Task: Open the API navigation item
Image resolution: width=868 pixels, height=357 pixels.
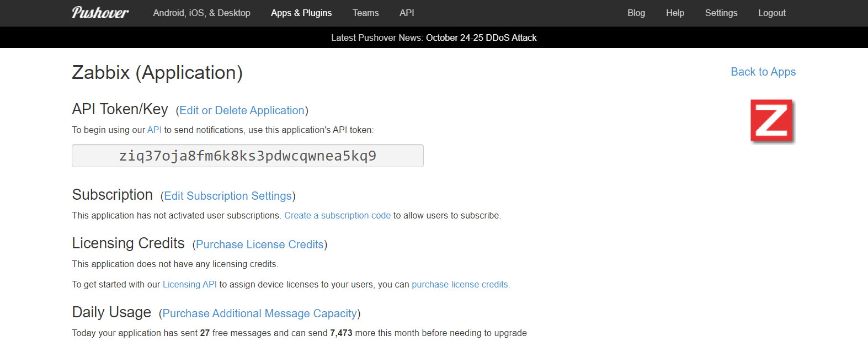Action: (x=407, y=13)
